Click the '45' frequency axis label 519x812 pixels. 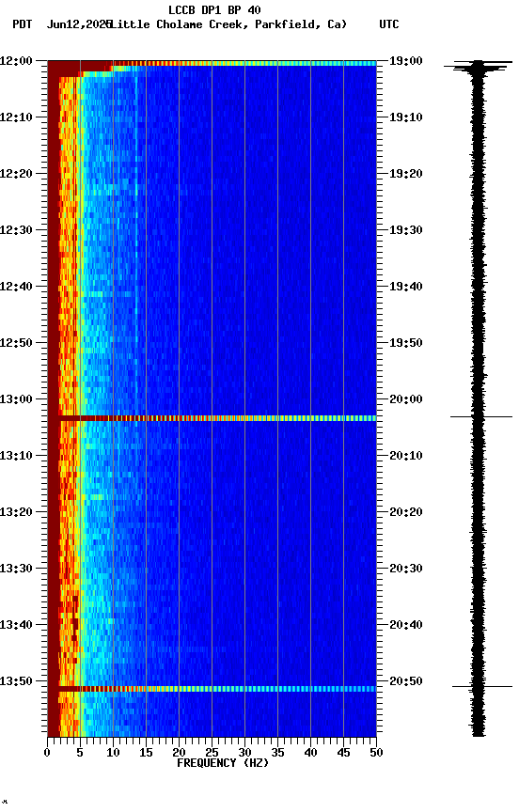click(x=343, y=753)
